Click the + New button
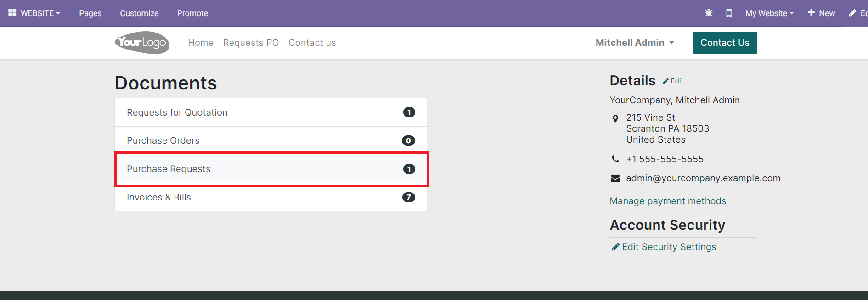 [822, 13]
